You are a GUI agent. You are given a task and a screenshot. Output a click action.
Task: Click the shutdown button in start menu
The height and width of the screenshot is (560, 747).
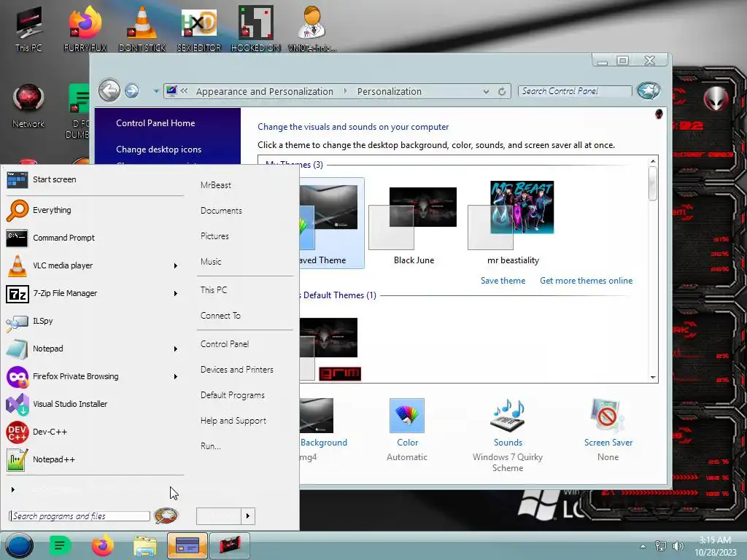(x=219, y=516)
